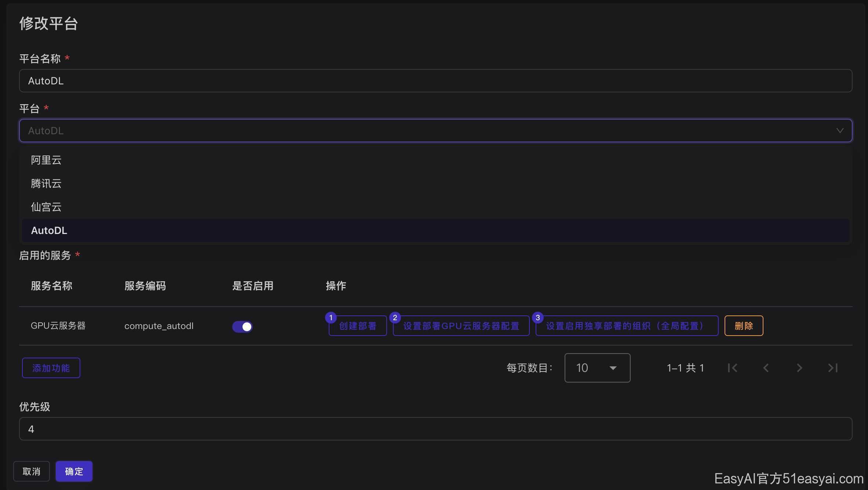The height and width of the screenshot is (490, 868).
Task: Go to next page of services table
Action: 799,368
